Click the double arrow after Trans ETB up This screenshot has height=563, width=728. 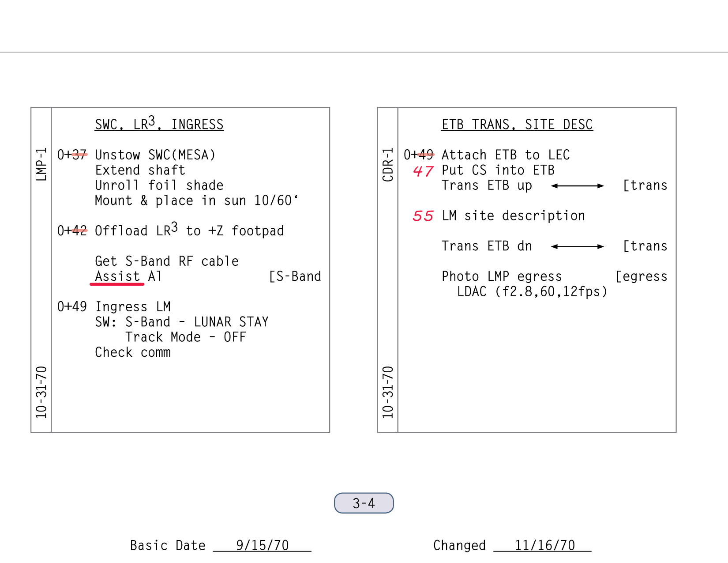pos(577,186)
